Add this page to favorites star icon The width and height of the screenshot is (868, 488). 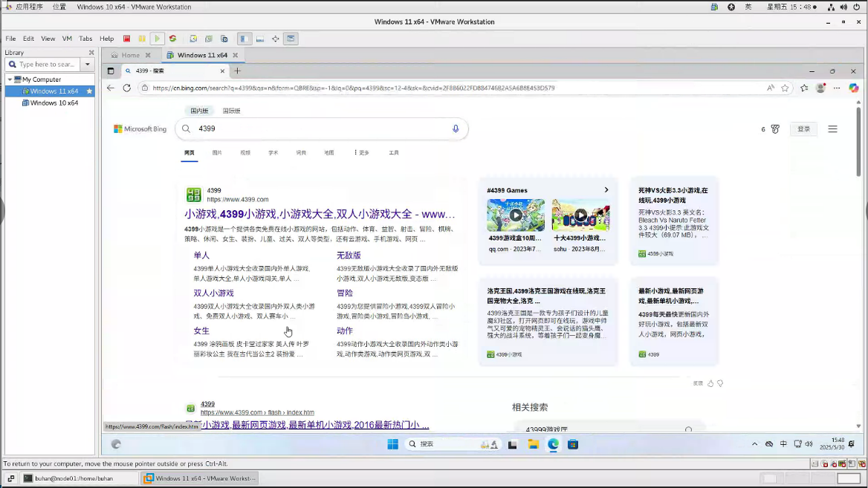[x=785, y=88]
